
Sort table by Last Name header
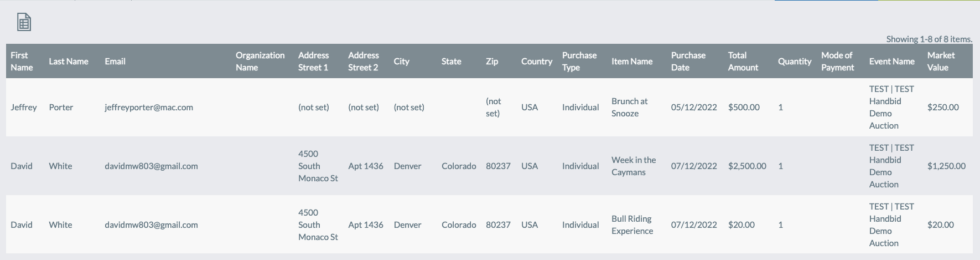coord(69,61)
